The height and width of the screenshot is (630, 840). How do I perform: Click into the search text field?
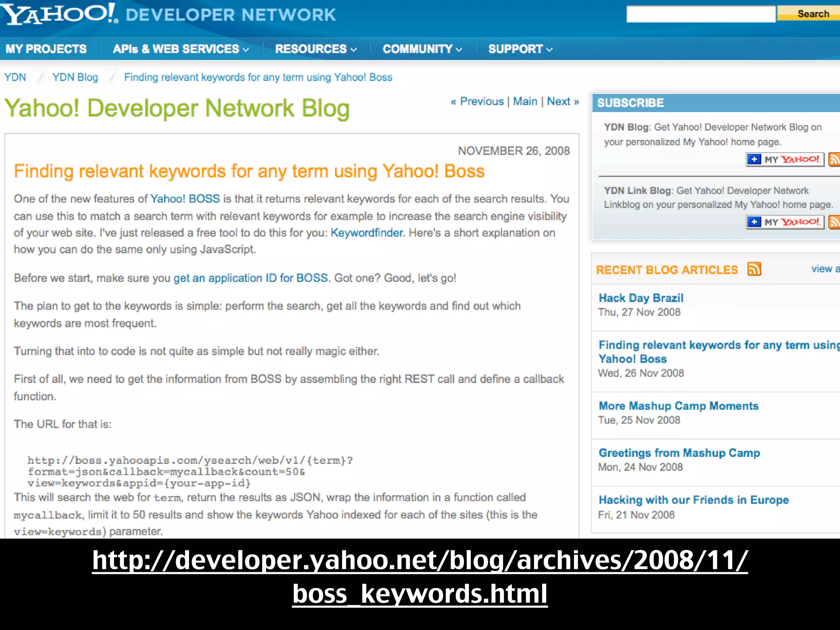(x=701, y=14)
